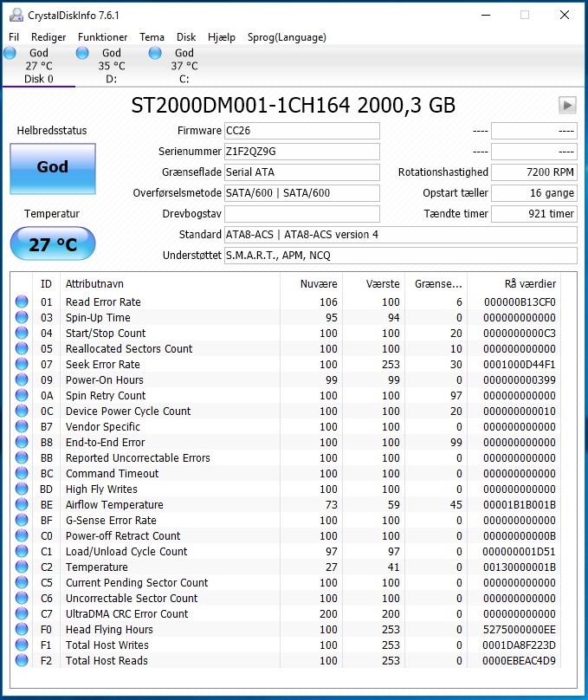Click status icon for Power-off Retract Count
Viewport: 588px width, 700px height.
click(x=22, y=535)
